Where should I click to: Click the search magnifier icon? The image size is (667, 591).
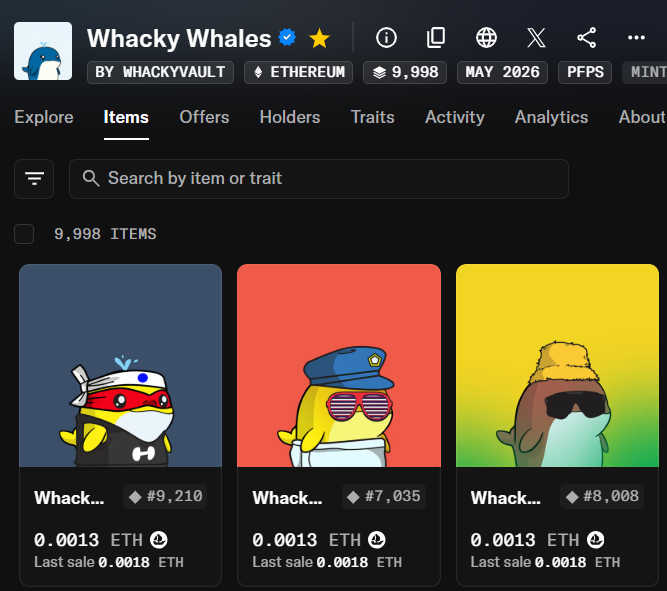[x=91, y=178]
